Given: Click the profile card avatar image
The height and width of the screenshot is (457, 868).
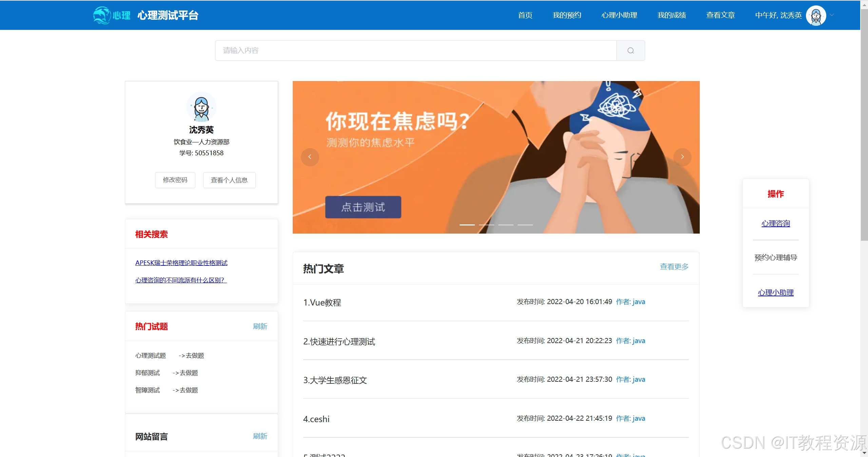Looking at the screenshot, I should pyautogui.click(x=201, y=107).
